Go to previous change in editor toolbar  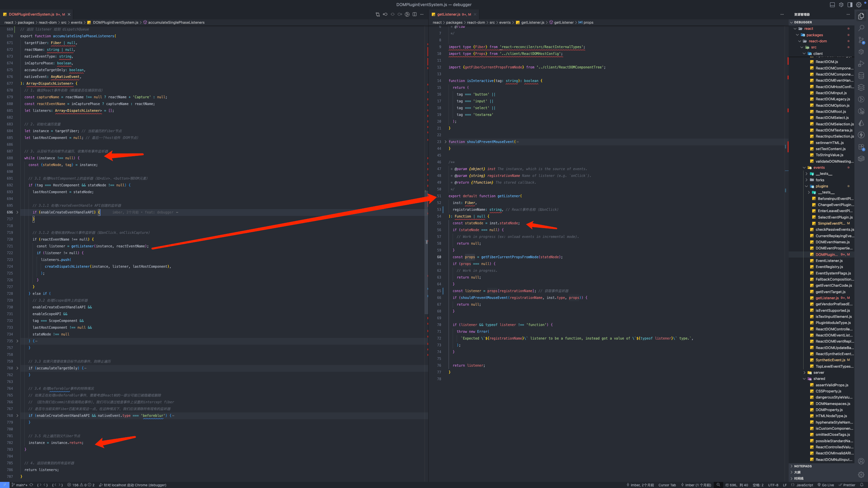pyautogui.click(x=385, y=15)
